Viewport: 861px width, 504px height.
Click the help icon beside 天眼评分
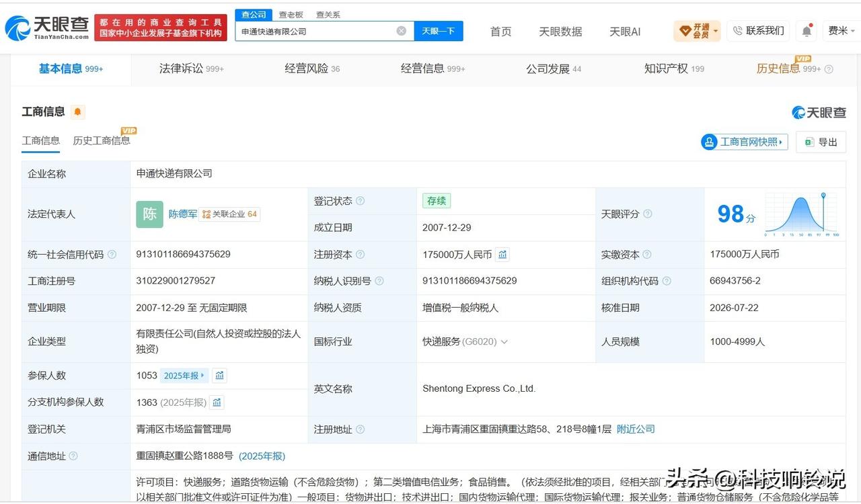[x=648, y=214]
